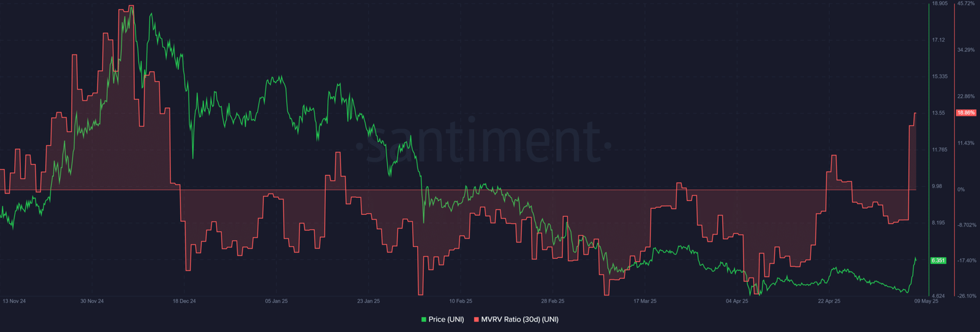The width and height of the screenshot is (980, 332).
Task: Select the 13 Nov 24 date label
Action: pyautogui.click(x=14, y=301)
